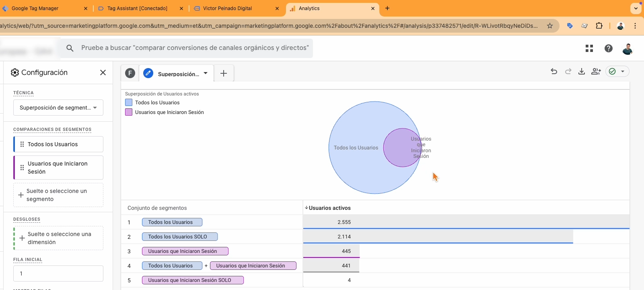The image size is (644, 290).
Task: Open share exploration add-user icon
Action: [596, 71]
